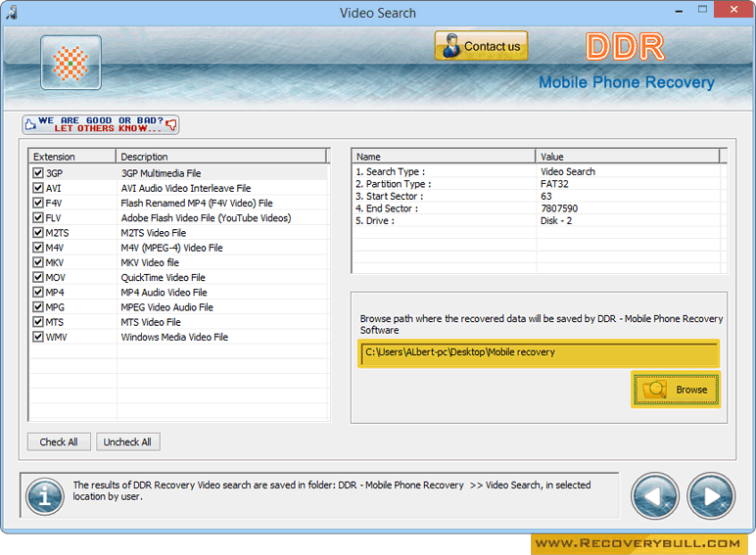Minimize the Video Search window

click(679, 11)
